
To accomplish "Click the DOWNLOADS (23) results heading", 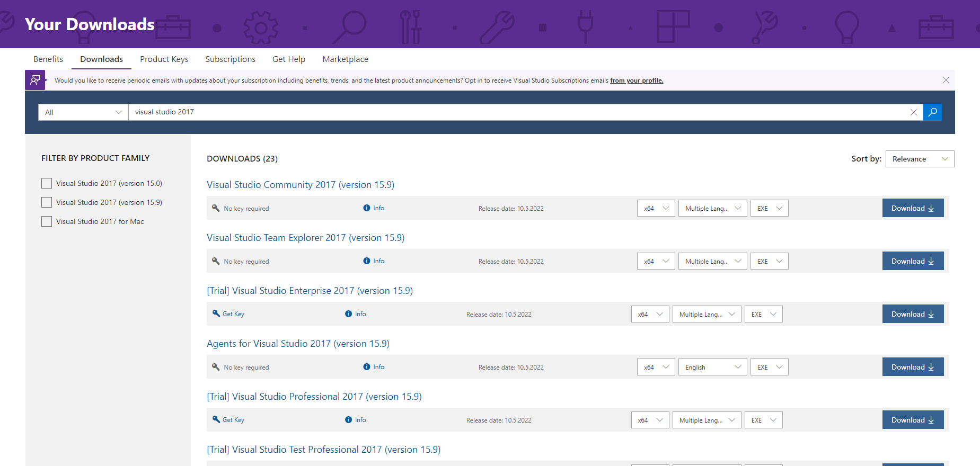I will [x=242, y=159].
